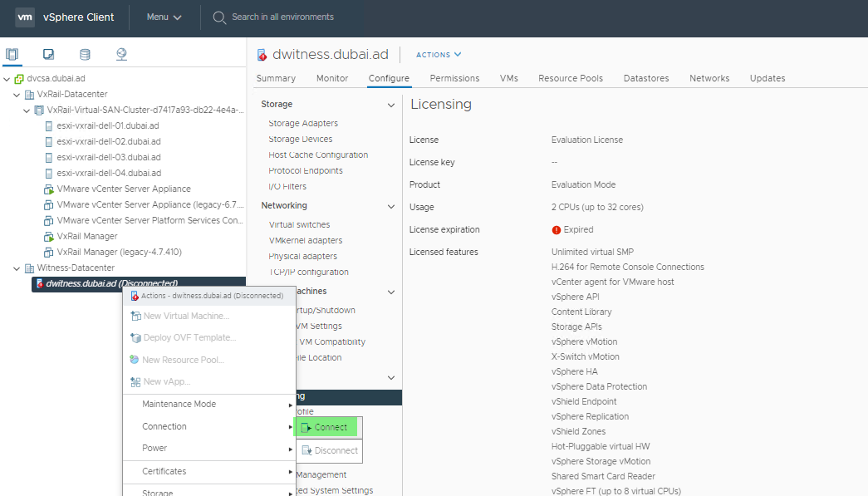Open TCP/IP configuration settings
868x496 pixels.
309,272
